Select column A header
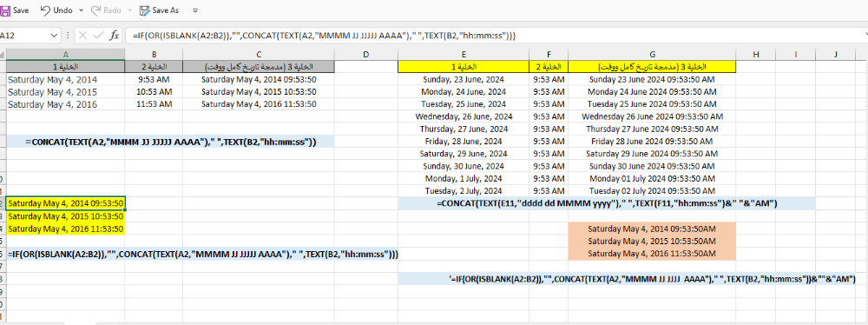The width and height of the screenshot is (868, 325). tap(65, 55)
